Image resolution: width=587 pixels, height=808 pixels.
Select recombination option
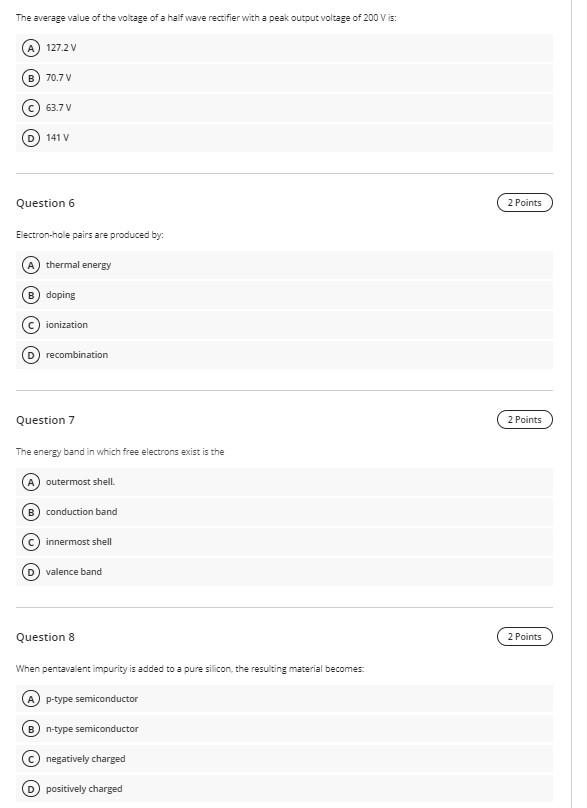point(284,355)
